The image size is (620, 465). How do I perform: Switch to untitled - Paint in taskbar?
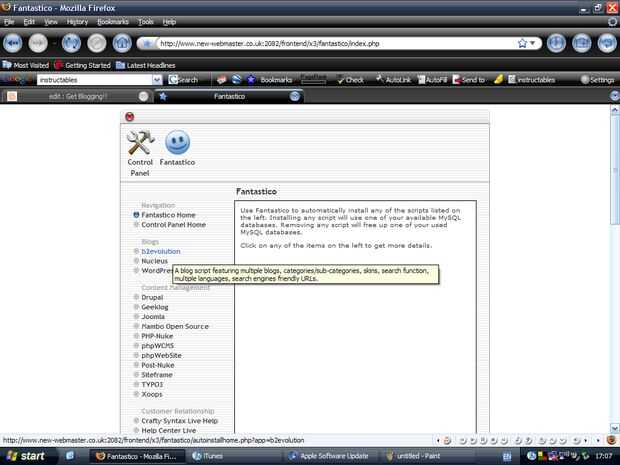(429, 456)
